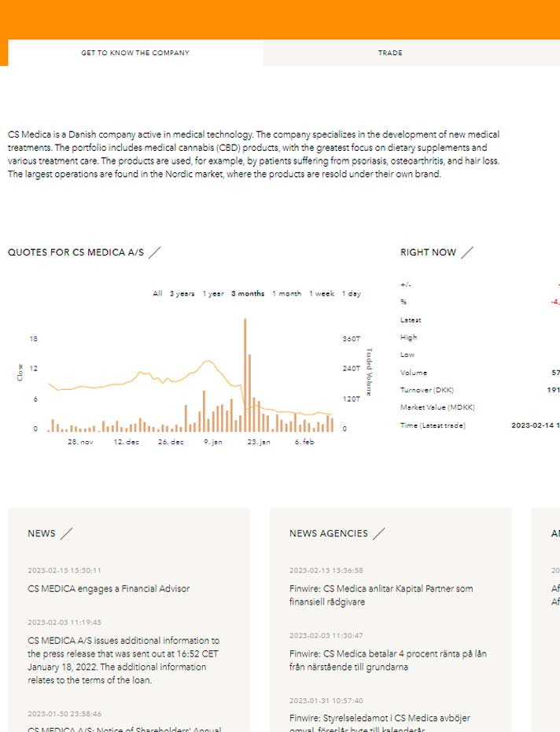The height and width of the screenshot is (732, 560).
Task: Open Finwire article on Kapital Partner advisor
Action: pyautogui.click(x=381, y=595)
